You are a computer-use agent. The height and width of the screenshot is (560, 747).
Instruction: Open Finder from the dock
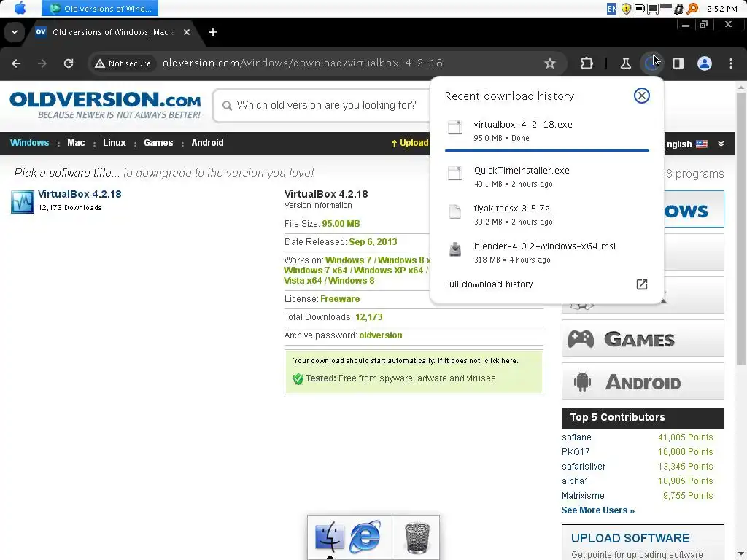coord(329,537)
